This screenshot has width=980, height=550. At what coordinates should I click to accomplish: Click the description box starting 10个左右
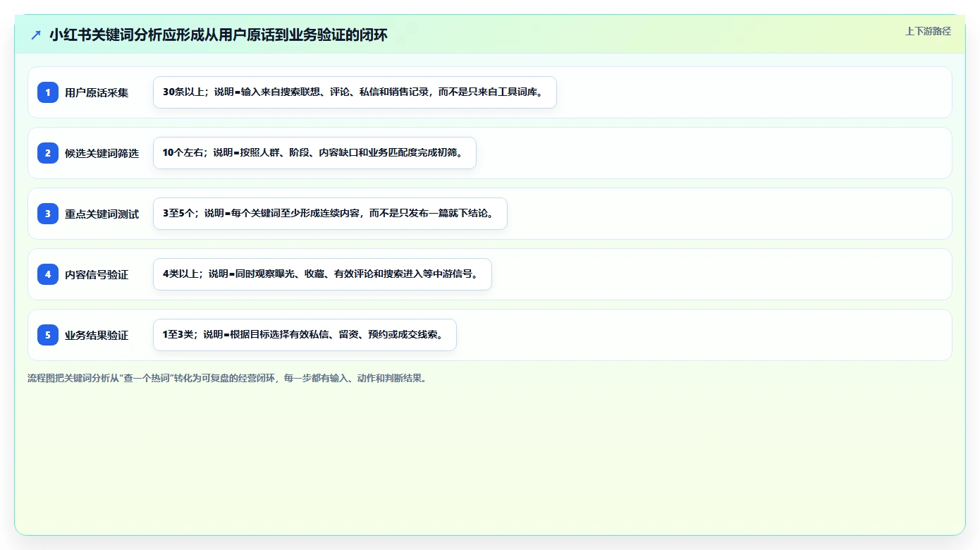(314, 153)
